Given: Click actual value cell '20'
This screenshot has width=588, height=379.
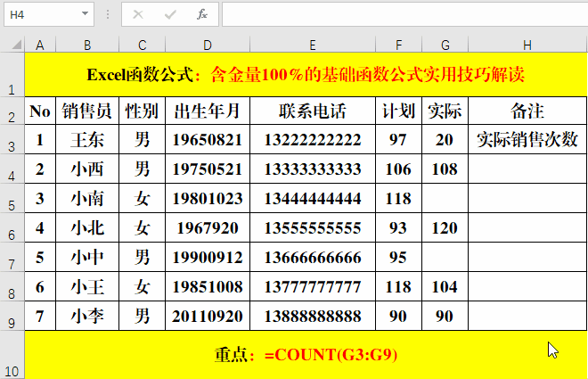Looking at the screenshot, I should [445, 139].
